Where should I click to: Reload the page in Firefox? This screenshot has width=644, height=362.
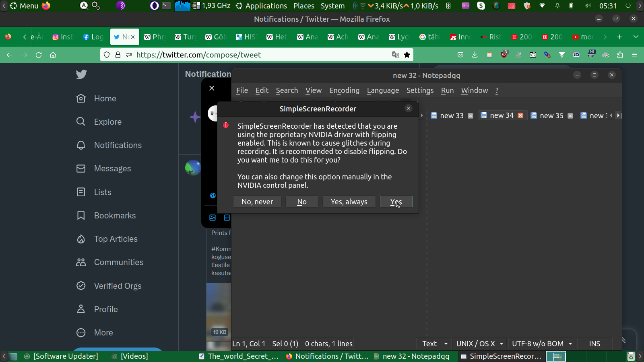coord(39,55)
